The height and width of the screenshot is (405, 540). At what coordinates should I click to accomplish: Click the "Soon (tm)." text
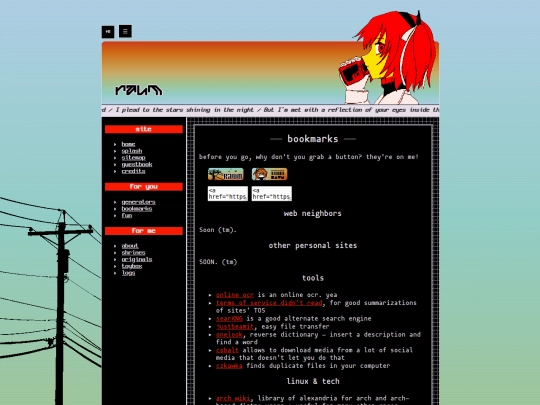pyautogui.click(x=218, y=230)
